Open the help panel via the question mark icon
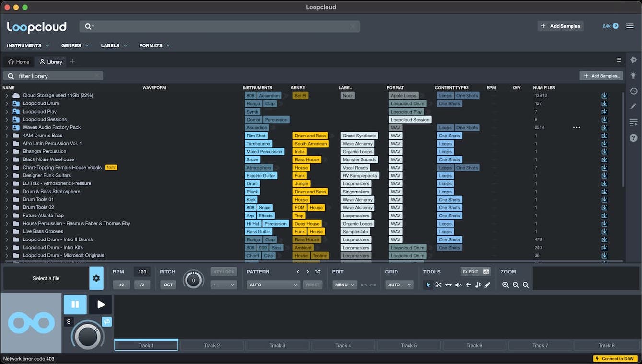Viewport: 642px width, 364px height. pos(633,138)
